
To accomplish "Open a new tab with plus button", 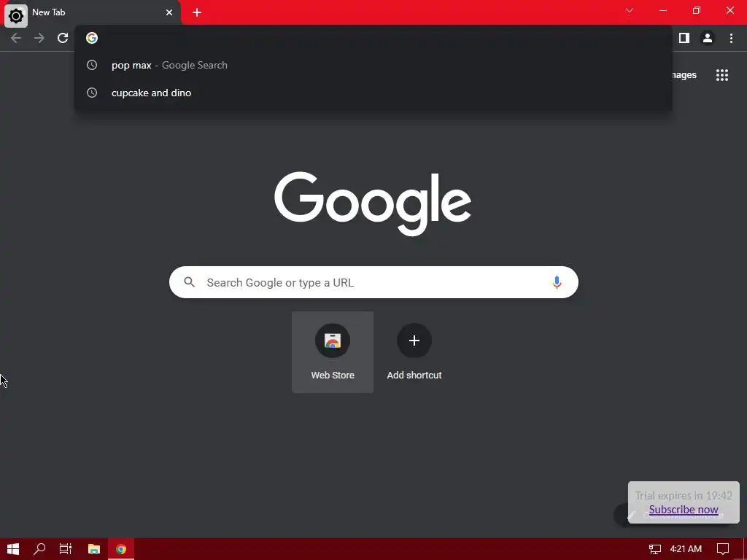I will coord(197,12).
